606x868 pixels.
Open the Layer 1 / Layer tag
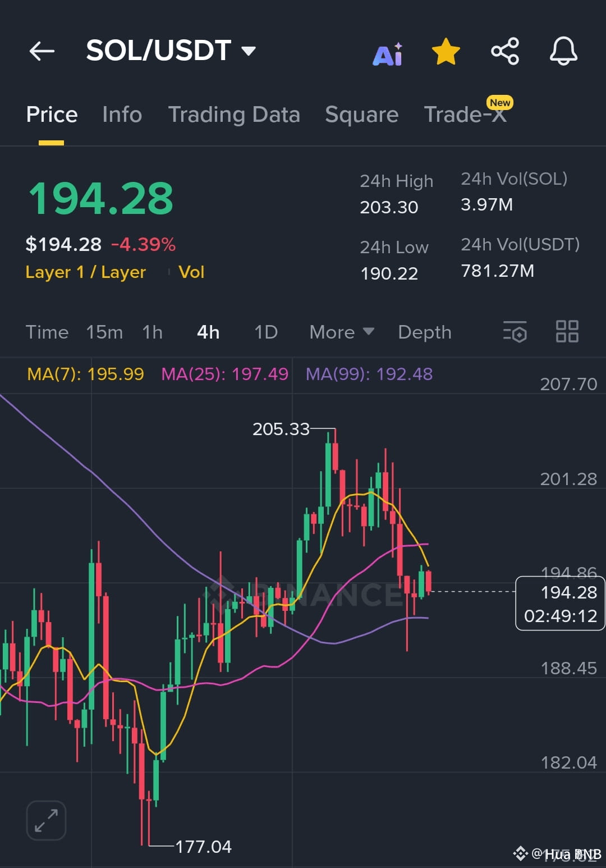click(x=86, y=272)
